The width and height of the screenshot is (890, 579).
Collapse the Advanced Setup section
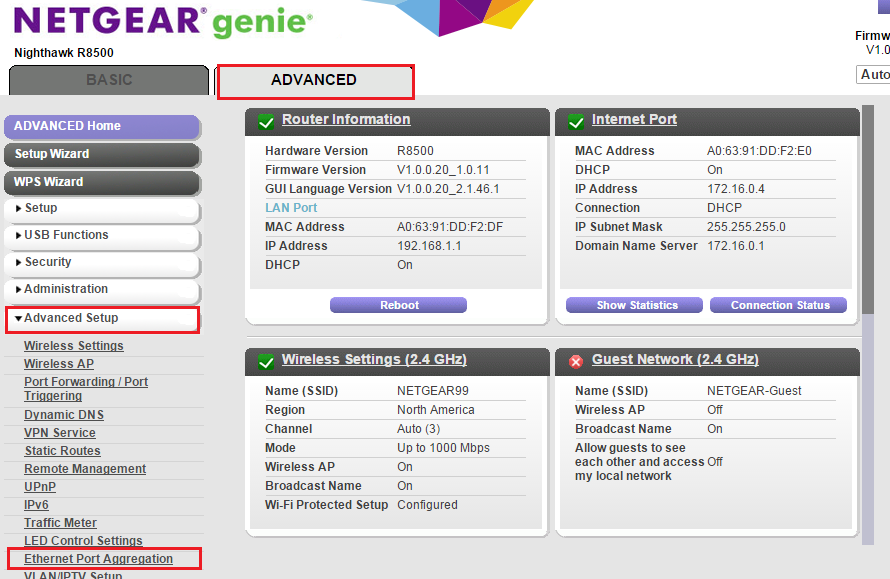coord(103,319)
